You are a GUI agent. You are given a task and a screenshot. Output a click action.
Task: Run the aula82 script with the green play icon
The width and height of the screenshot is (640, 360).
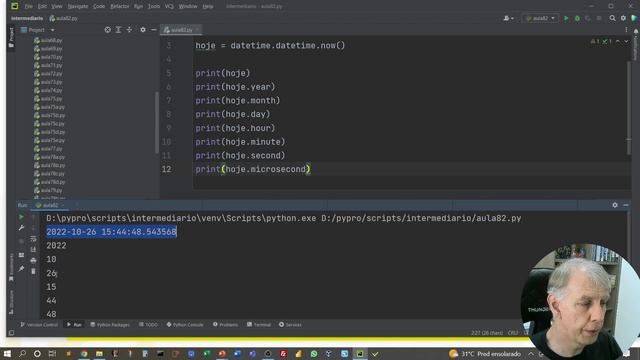point(566,18)
